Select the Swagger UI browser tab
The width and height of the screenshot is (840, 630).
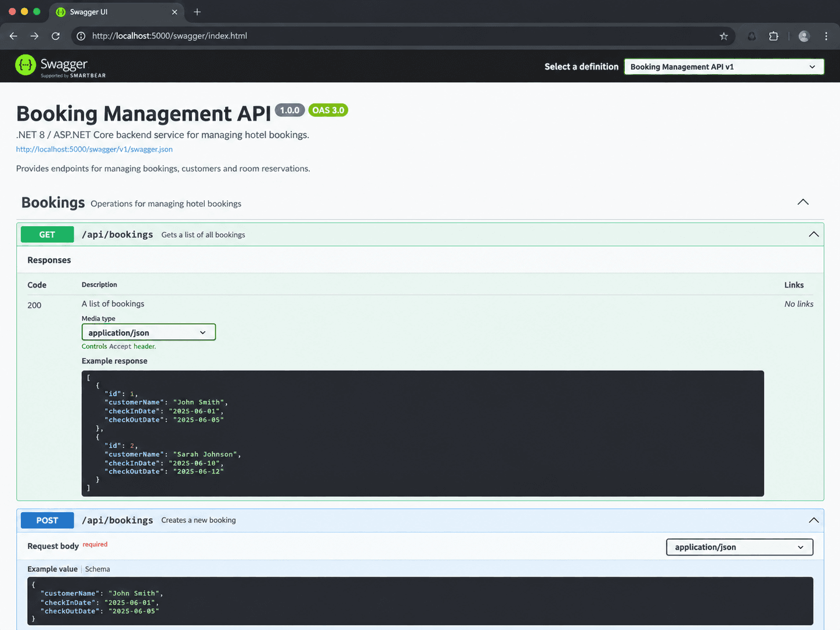pyautogui.click(x=116, y=12)
